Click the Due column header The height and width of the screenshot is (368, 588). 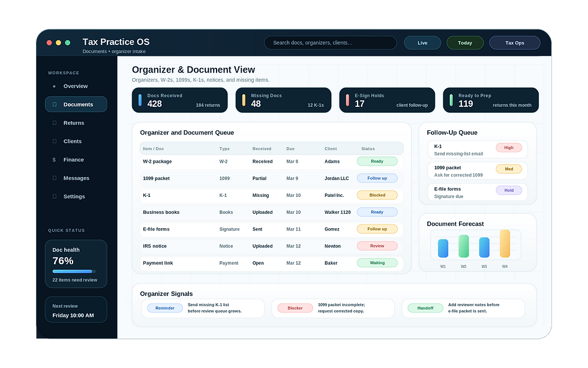click(290, 148)
